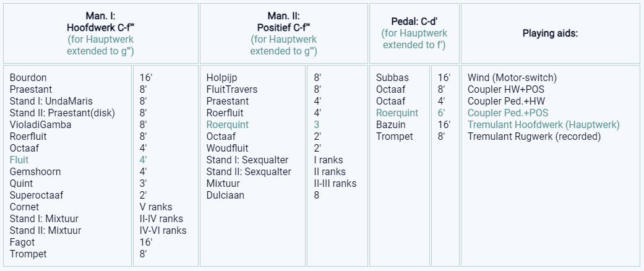The width and height of the screenshot is (644, 271).
Task: Select Tremulant Hoofdwerk (Hauptwerk) entry
Action: [543, 125]
